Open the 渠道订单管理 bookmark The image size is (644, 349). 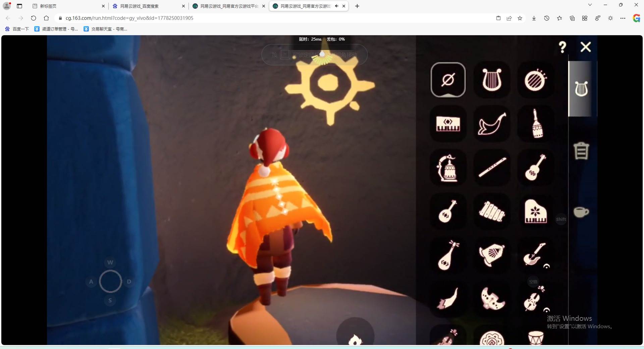[x=56, y=29]
